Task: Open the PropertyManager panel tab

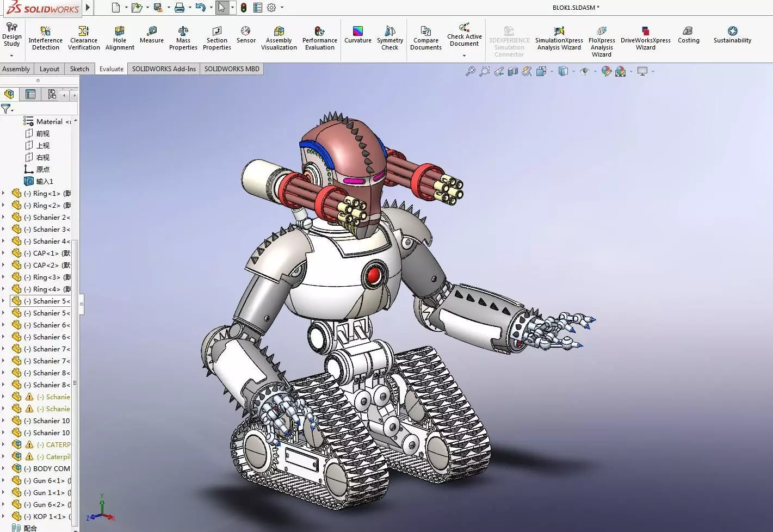Action: pos(30,95)
